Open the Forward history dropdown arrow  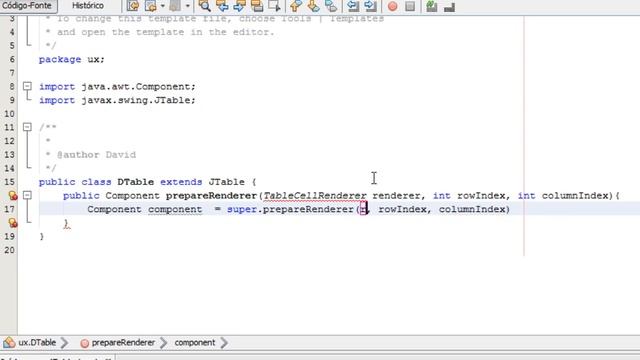coord(187,6)
